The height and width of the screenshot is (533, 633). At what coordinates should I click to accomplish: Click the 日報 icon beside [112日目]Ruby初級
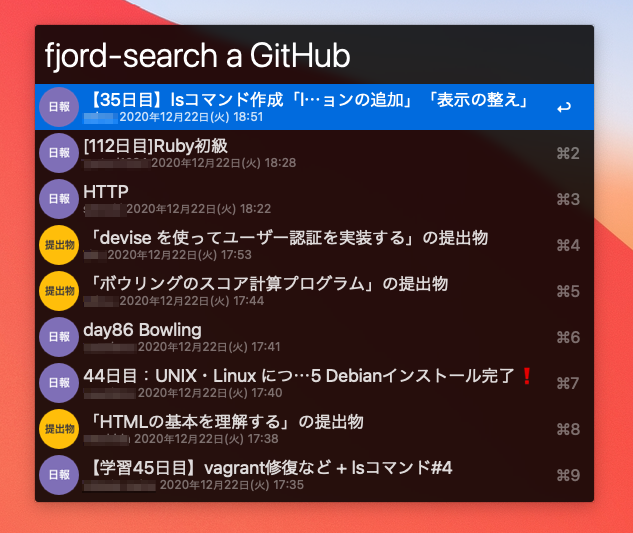[x=59, y=153]
